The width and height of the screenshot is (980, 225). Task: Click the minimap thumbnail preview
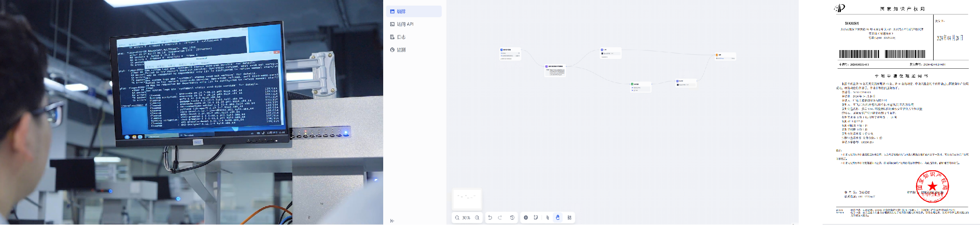(467, 199)
